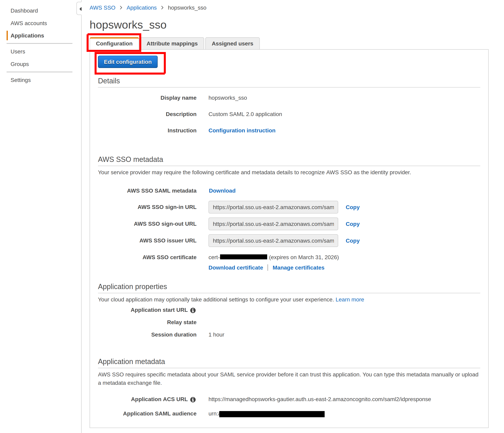Open the Configuration instruction link
Viewport: 504px width, 433px height.
click(x=242, y=131)
